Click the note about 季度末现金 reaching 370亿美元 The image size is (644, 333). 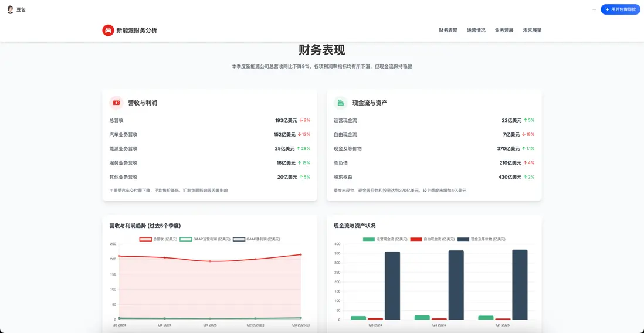[399, 191]
